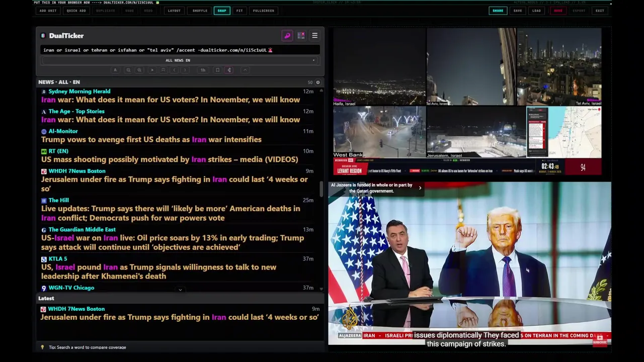Screen dimensions: 644x362
Task: Collapse toolbar with caret-up icon
Action: (x=245, y=70)
